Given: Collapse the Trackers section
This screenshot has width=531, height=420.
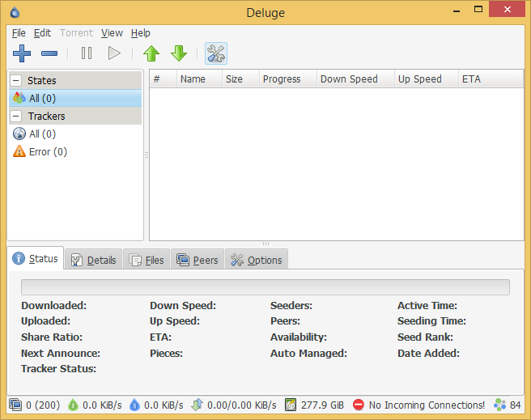Looking at the screenshot, I should coord(16,116).
